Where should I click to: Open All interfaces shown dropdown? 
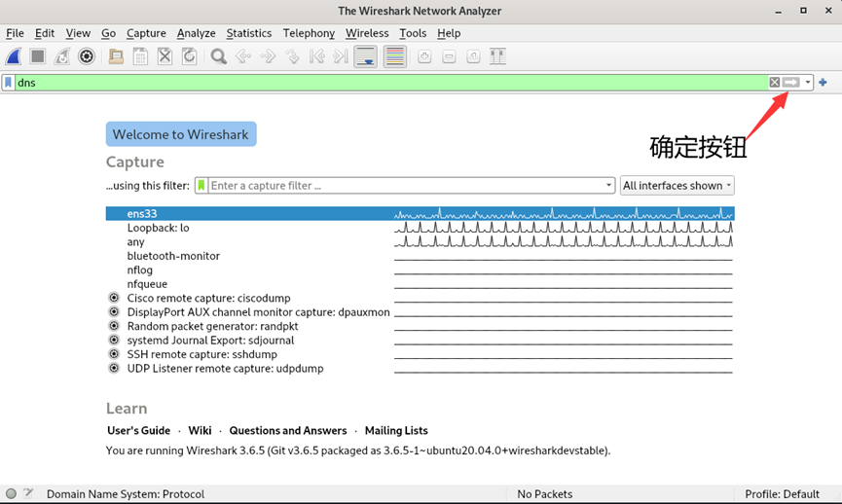[677, 186]
